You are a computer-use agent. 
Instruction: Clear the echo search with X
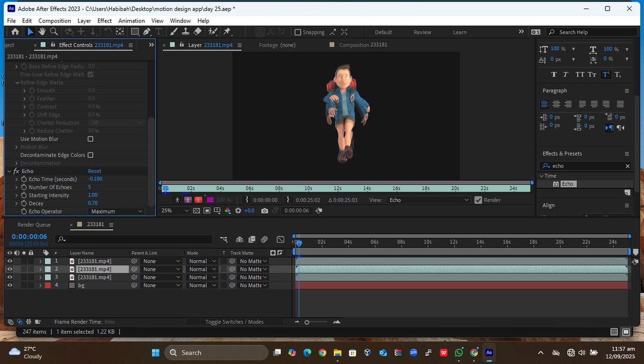tap(627, 166)
